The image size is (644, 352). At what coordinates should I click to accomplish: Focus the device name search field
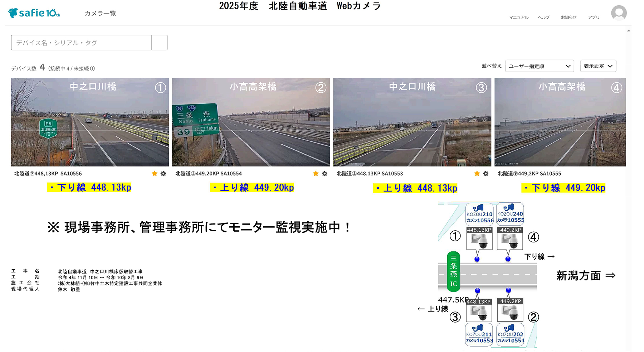pyautogui.click(x=81, y=43)
